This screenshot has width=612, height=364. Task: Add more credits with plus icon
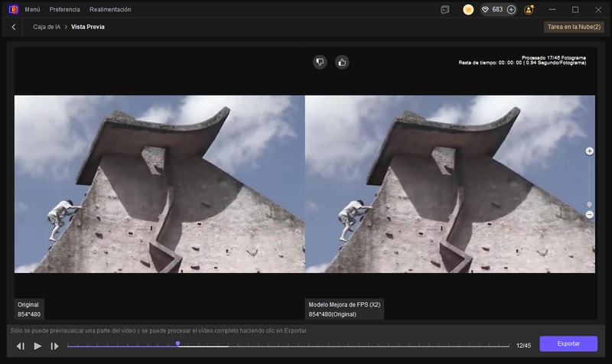click(511, 10)
